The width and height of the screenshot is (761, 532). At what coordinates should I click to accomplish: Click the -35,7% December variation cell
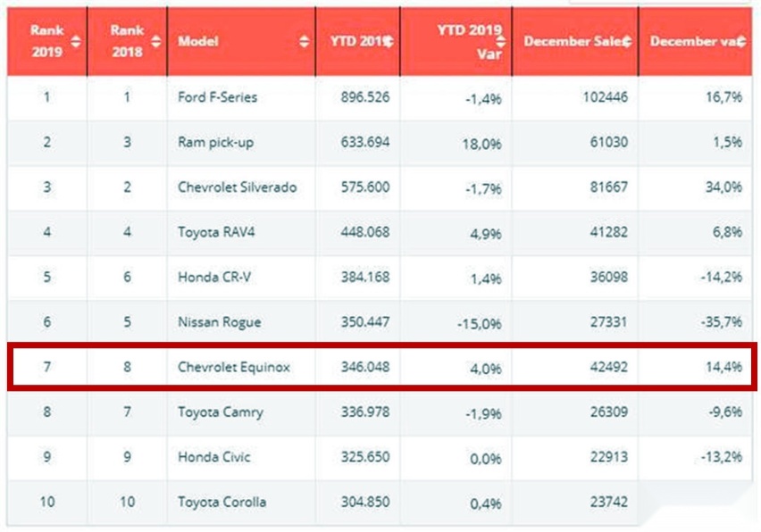721,322
